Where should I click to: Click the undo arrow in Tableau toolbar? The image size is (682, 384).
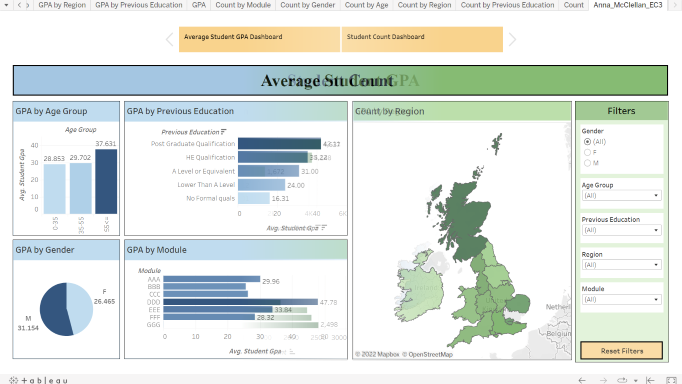pos(582,380)
